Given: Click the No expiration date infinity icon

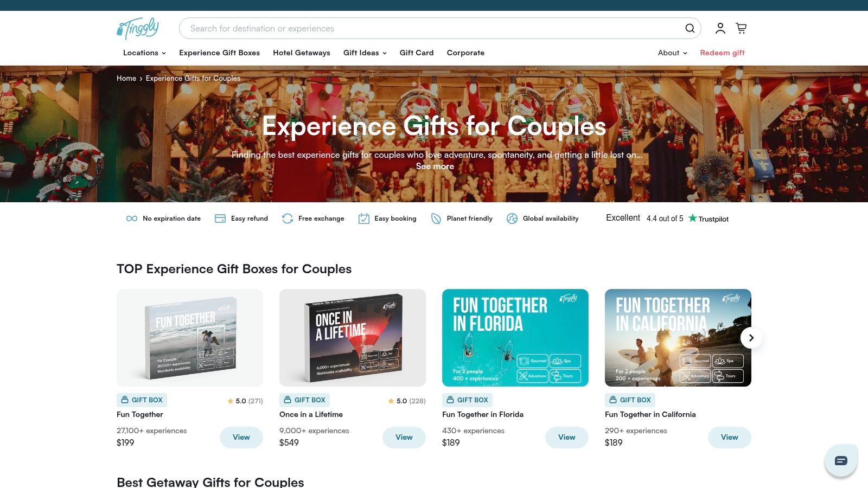Looking at the screenshot, I should click(131, 219).
